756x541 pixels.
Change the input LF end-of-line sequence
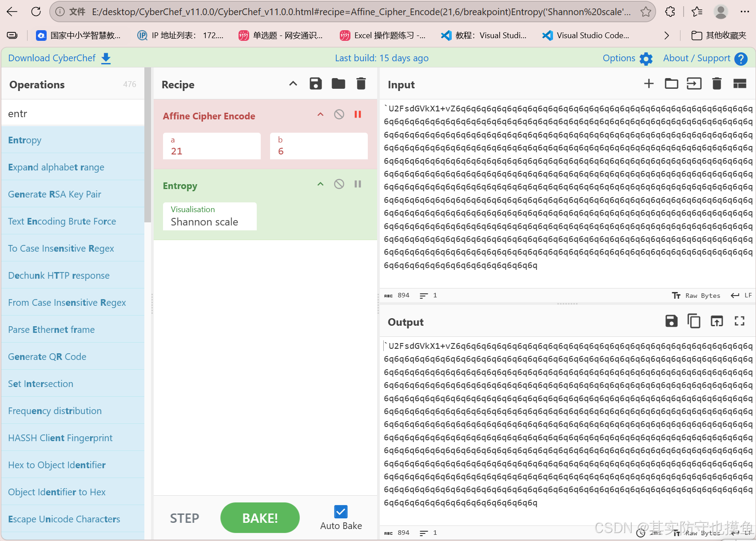tap(741, 296)
